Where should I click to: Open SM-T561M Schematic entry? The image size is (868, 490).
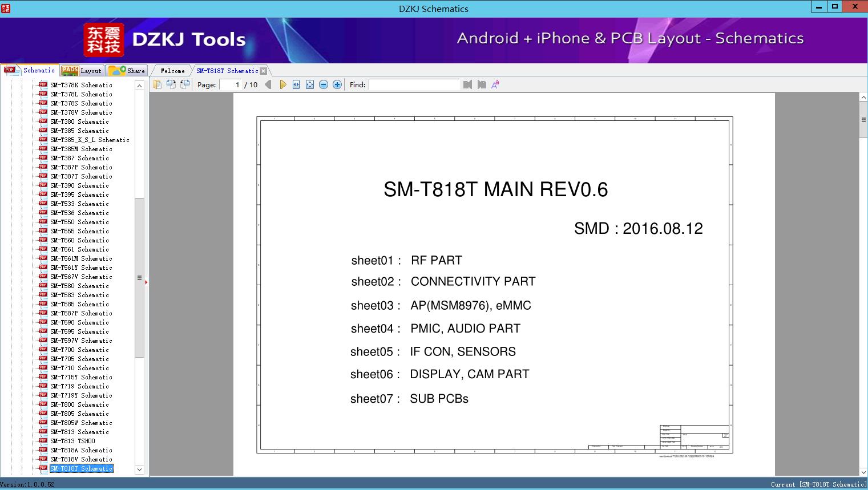coord(81,258)
